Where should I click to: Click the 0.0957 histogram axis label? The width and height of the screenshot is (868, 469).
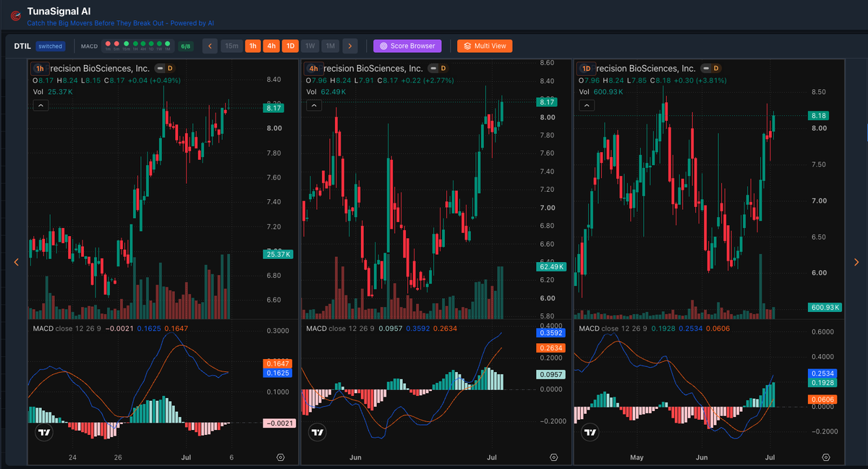tap(552, 375)
